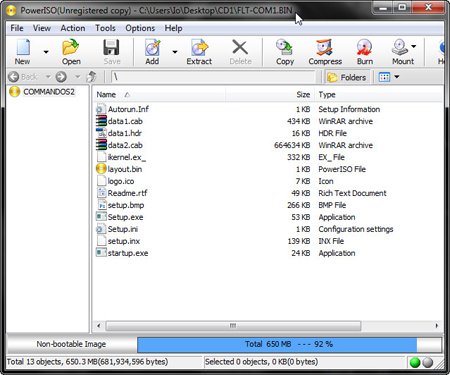Click the Non-bootable Image label

(x=71, y=344)
